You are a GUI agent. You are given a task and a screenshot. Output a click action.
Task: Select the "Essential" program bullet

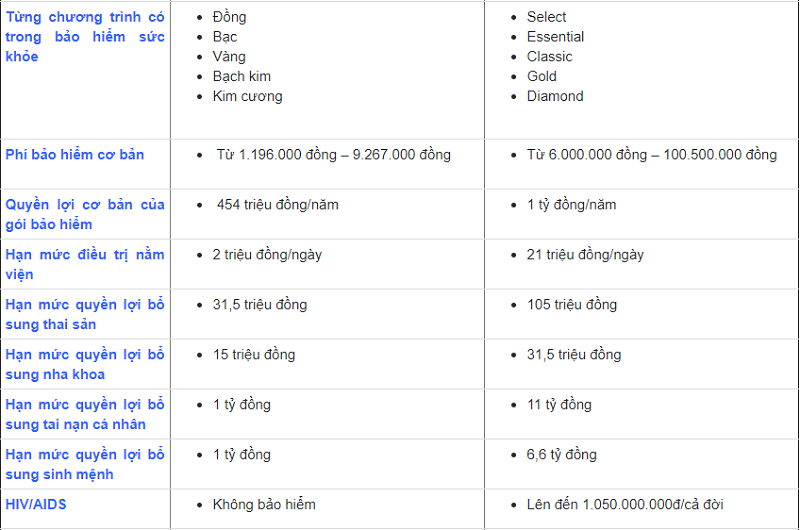pos(555,37)
